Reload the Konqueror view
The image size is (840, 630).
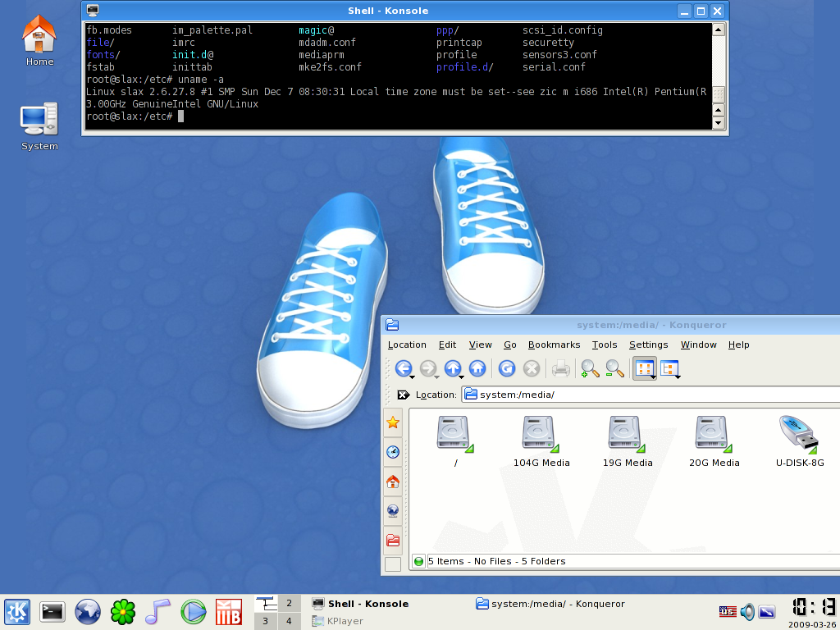click(506, 368)
